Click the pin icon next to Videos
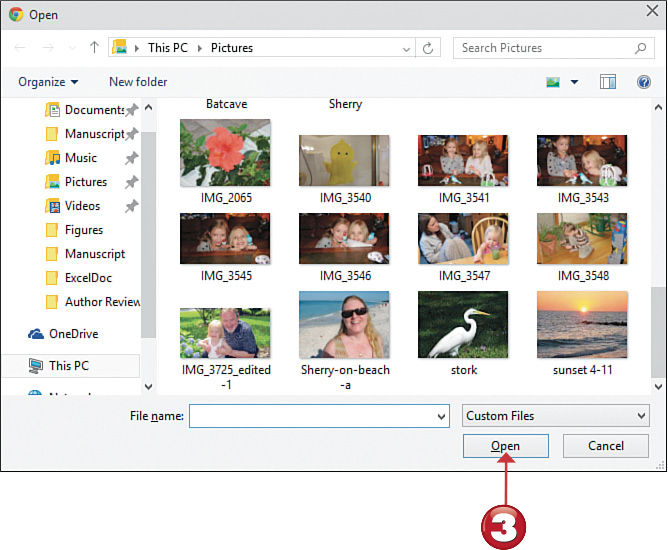Viewport: 668px width, 550px height. click(x=131, y=206)
